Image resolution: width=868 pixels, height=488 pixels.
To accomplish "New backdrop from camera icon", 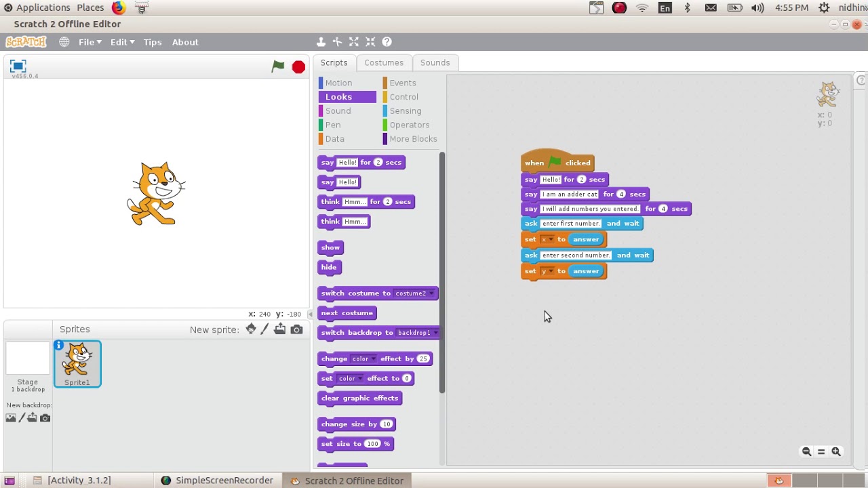I will (45, 418).
